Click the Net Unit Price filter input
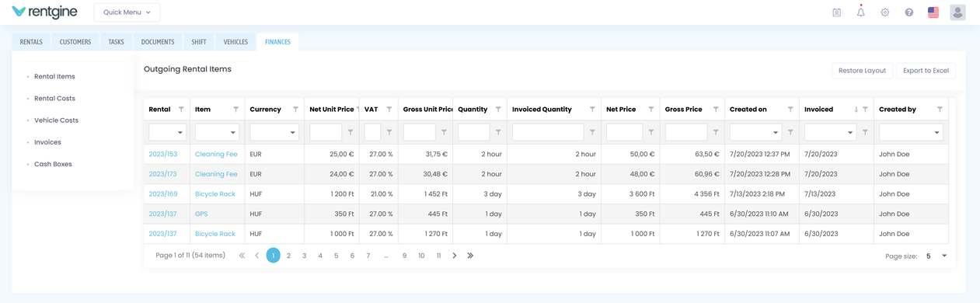The image size is (980, 303). point(326,133)
